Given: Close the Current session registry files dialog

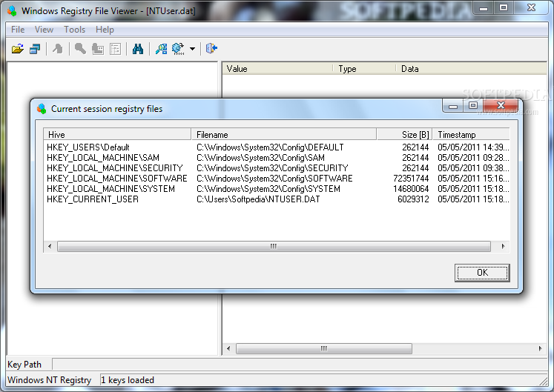Looking at the screenshot, I should (501, 105).
